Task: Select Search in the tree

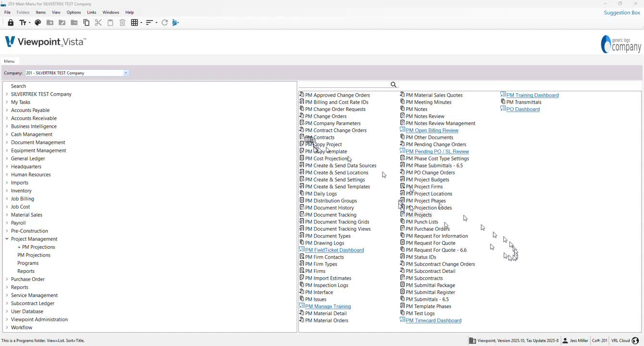Action: pyautogui.click(x=18, y=86)
